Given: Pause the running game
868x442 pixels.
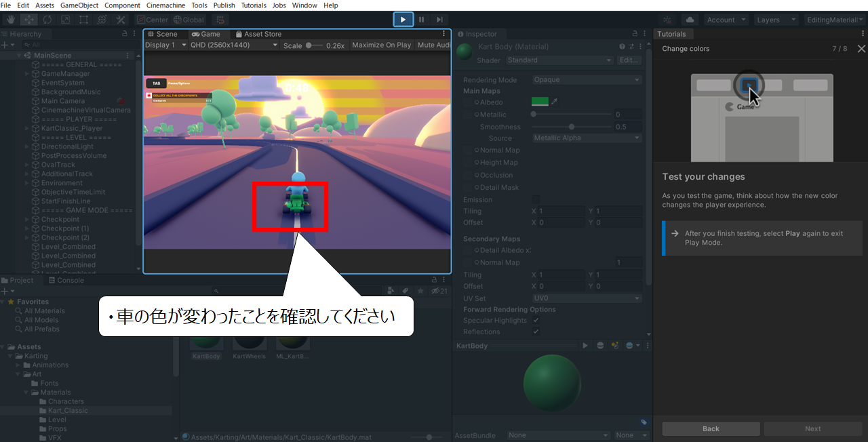Looking at the screenshot, I should pos(421,20).
